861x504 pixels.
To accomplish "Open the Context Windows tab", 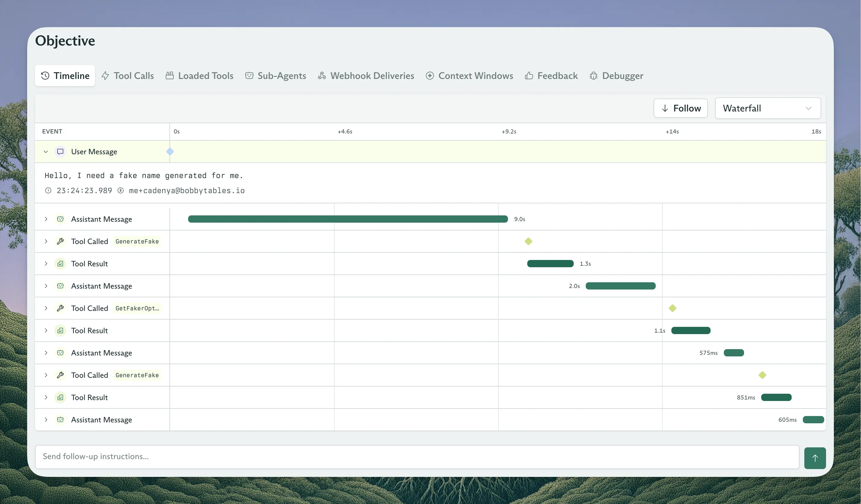I will click(x=469, y=75).
